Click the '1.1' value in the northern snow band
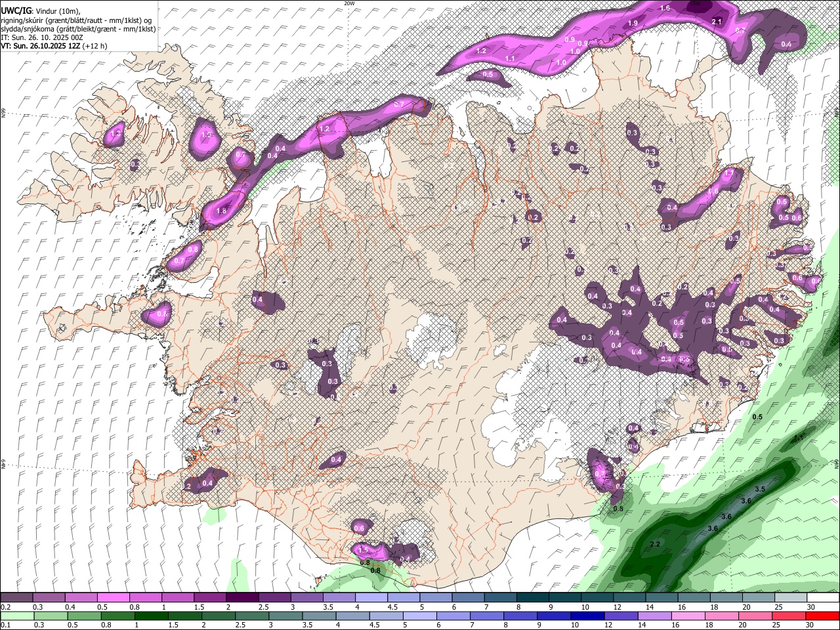The image size is (840, 630). click(x=510, y=58)
